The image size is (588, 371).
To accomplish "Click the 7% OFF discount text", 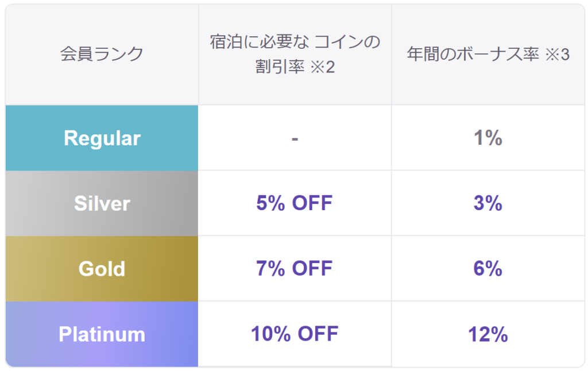I will 295,268.
